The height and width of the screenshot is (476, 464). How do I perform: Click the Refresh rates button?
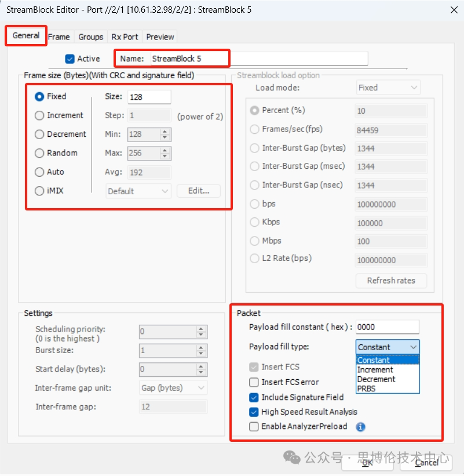tap(391, 281)
